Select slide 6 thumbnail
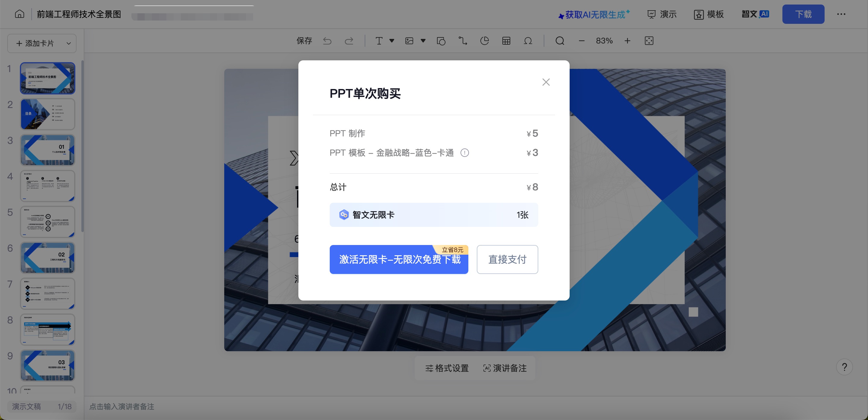868x420 pixels. point(48,258)
